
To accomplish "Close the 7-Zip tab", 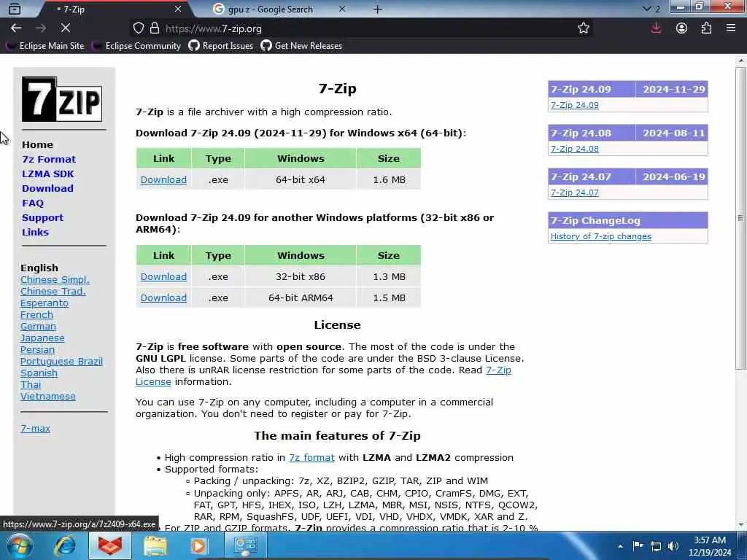I will (x=178, y=9).
